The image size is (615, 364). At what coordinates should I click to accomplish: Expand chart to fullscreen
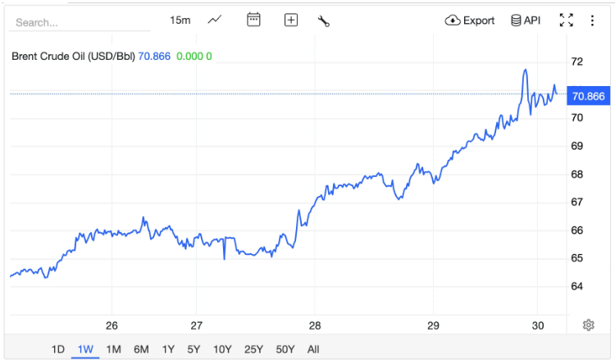click(x=566, y=20)
